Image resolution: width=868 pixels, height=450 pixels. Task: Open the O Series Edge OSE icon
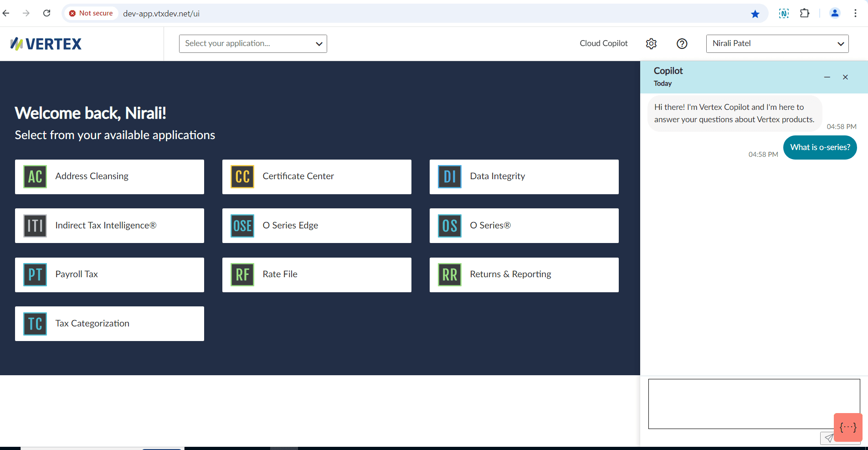point(242,226)
